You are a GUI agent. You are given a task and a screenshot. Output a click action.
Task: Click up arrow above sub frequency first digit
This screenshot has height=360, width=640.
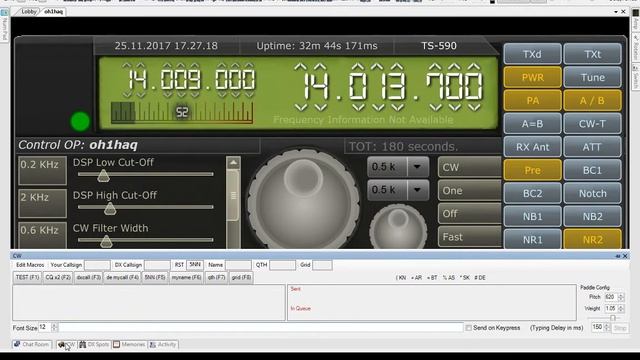point(127,65)
